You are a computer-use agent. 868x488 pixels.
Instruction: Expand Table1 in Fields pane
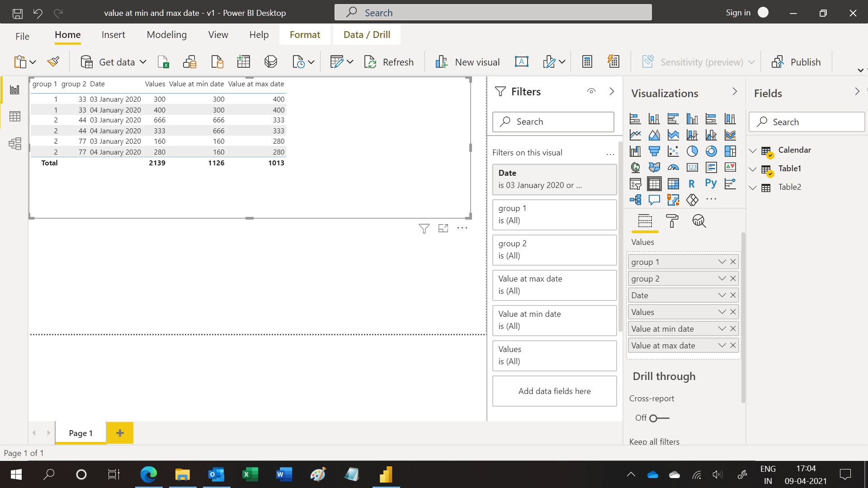click(x=753, y=169)
